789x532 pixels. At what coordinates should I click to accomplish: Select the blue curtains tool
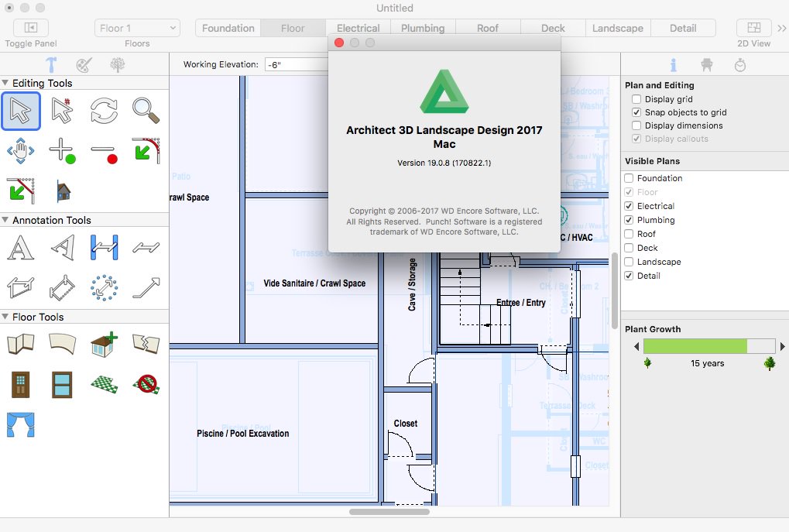(21, 425)
